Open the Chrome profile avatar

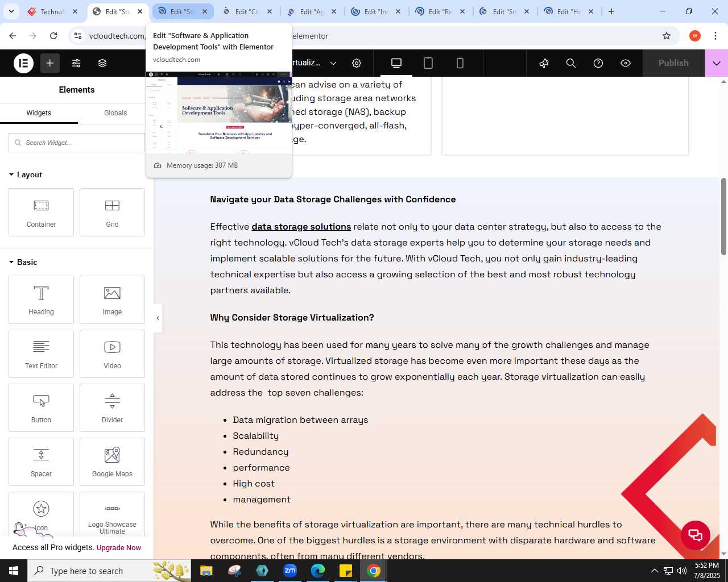pyautogui.click(x=694, y=36)
